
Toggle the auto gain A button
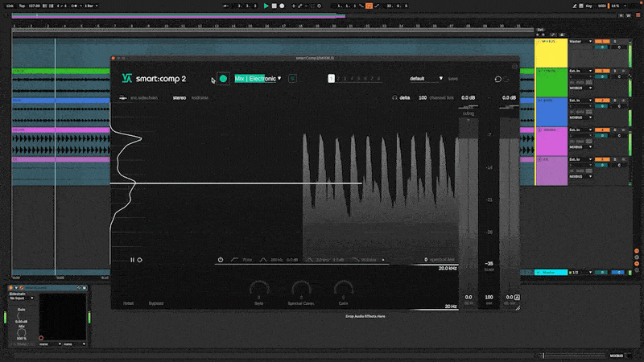tap(517, 297)
